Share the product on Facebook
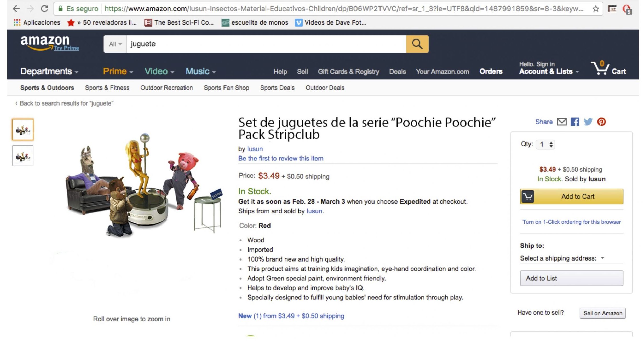This screenshot has height=341, width=644. [x=574, y=122]
